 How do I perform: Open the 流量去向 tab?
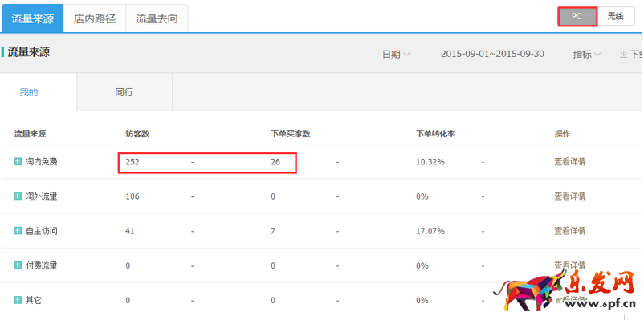coord(157,18)
